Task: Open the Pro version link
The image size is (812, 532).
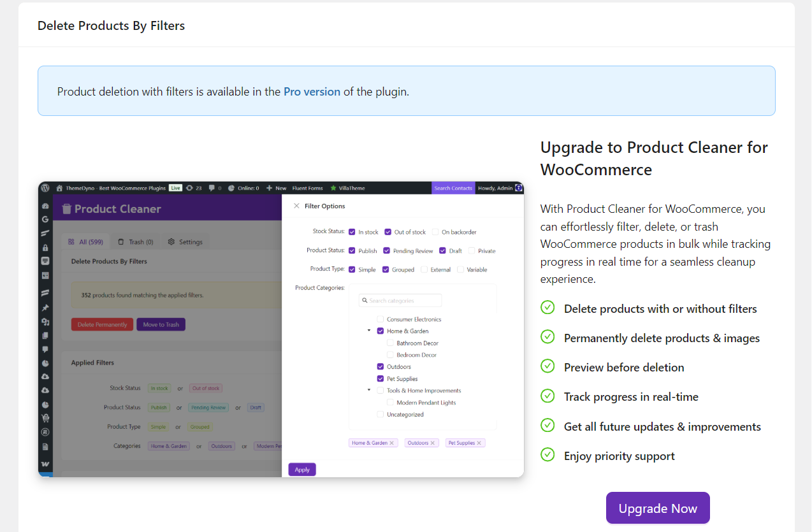Action: click(x=312, y=91)
